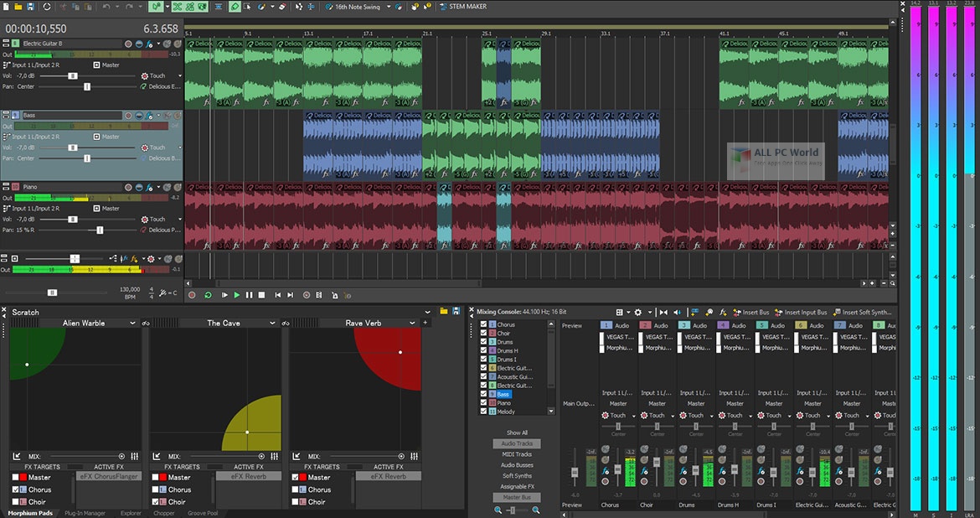Create a new project with the toolbar icon

(x=6, y=6)
